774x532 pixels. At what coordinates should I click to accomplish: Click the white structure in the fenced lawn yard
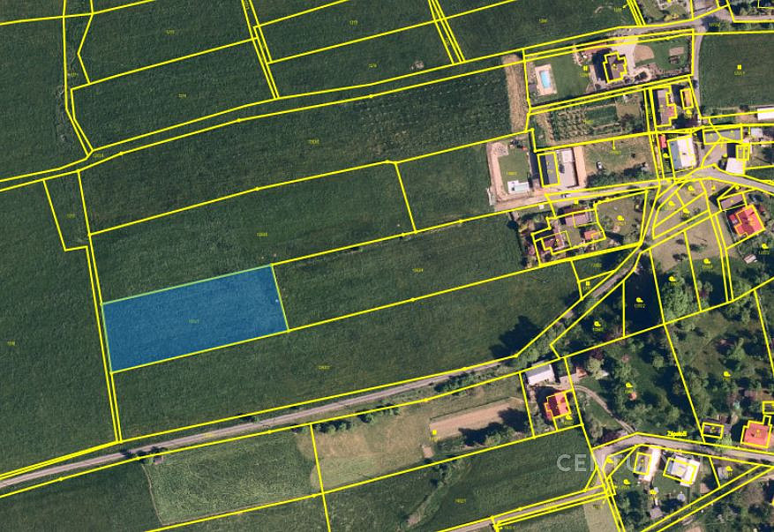(x=518, y=186)
